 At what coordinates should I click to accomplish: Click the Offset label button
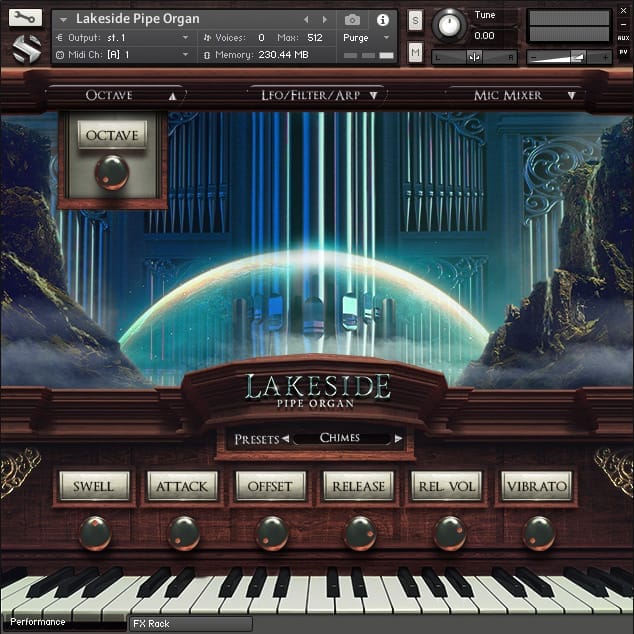(270, 486)
